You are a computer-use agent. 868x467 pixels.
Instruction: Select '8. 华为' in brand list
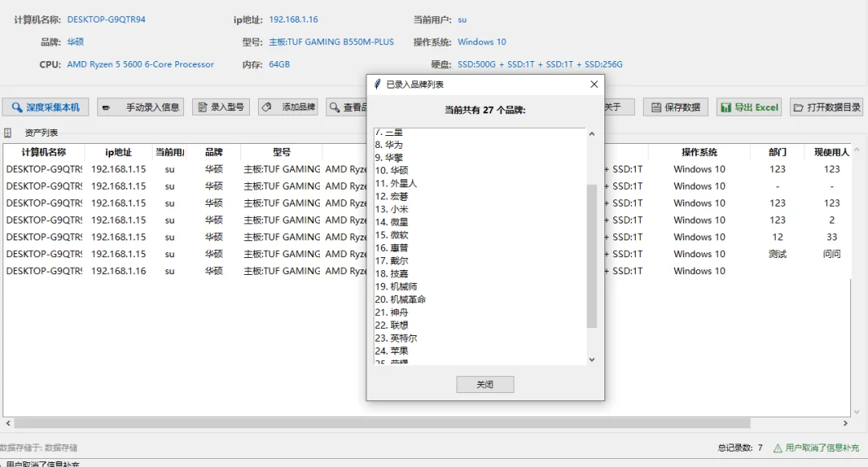tap(389, 145)
